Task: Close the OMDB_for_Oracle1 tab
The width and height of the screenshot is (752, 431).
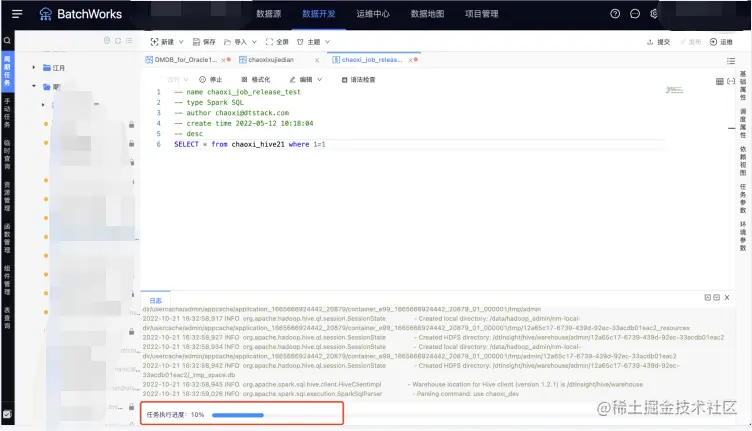Action: point(223,60)
